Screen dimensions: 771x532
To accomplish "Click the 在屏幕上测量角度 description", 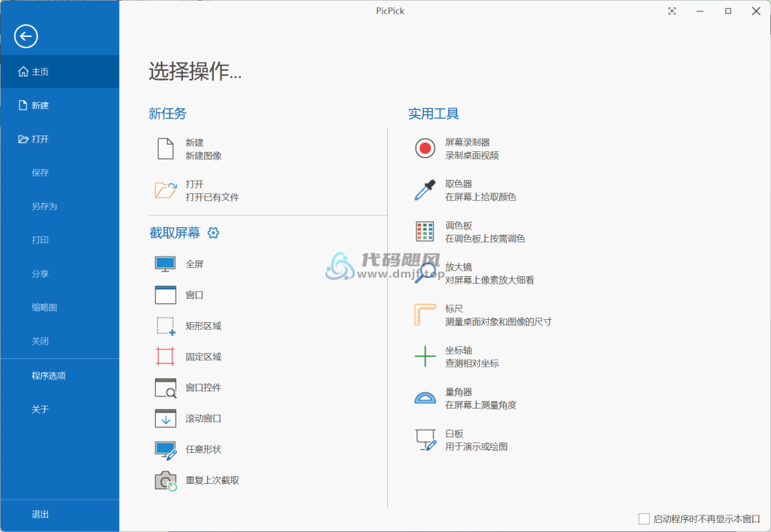I will point(481,406).
